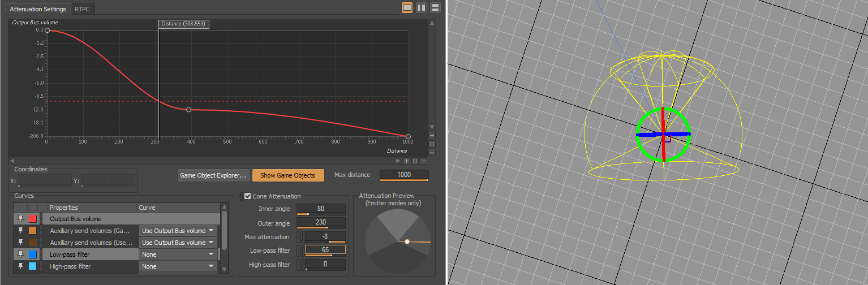
Task: Pin the User-defined auxiliary send volumes curve
Action: [x=21, y=242]
